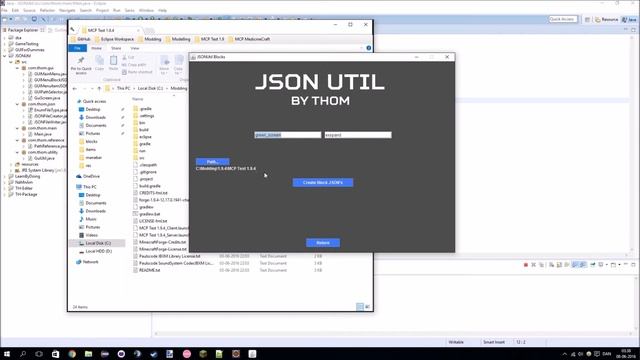This screenshot has width=640, height=360.
Task: Select the eclipse folder in file list
Action: coord(142,137)
